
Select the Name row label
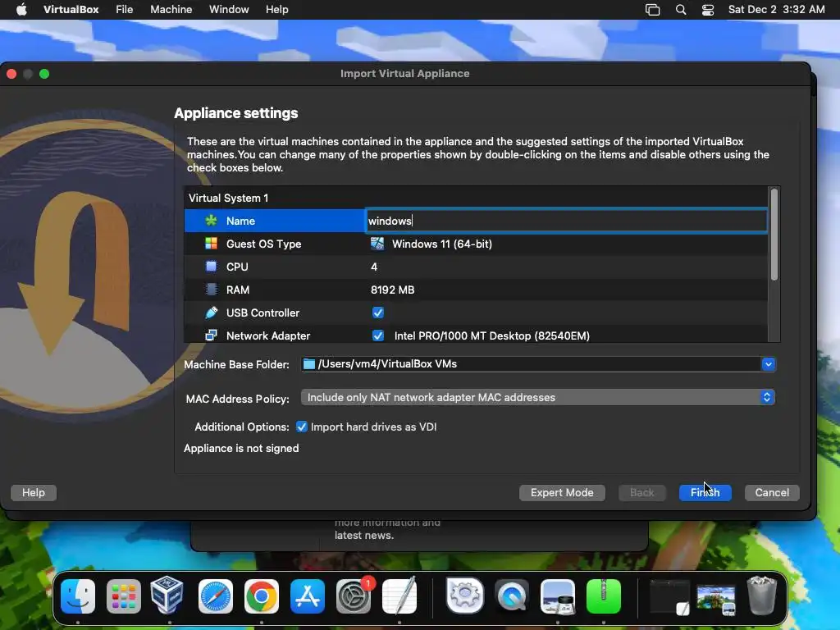click(240, 221)
